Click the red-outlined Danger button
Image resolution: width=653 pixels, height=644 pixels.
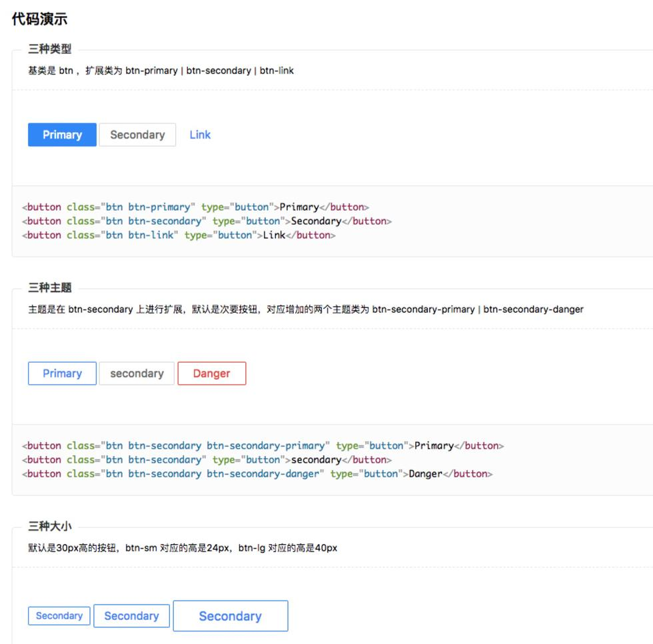point(212,373)
